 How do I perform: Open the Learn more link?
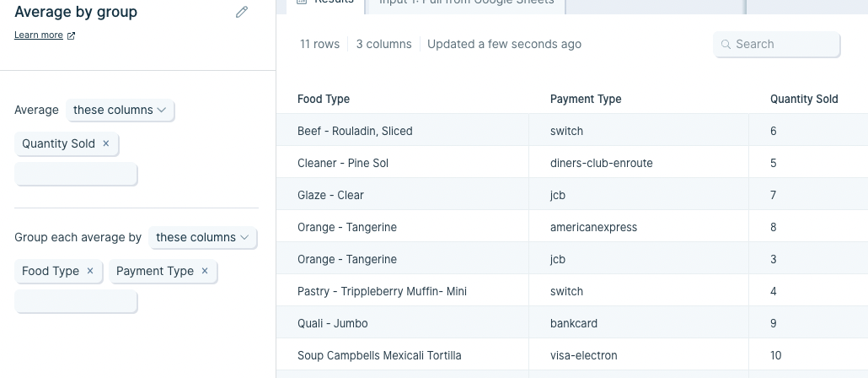[38, 35]
